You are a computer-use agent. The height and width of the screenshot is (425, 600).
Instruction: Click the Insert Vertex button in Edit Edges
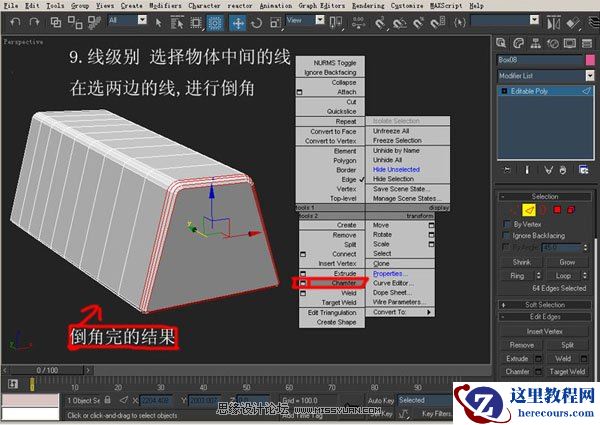(544, 331)
